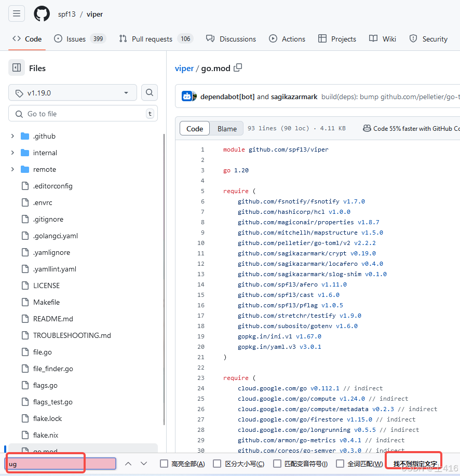Expand the remote folder chevron

click(x=12, y=169)
